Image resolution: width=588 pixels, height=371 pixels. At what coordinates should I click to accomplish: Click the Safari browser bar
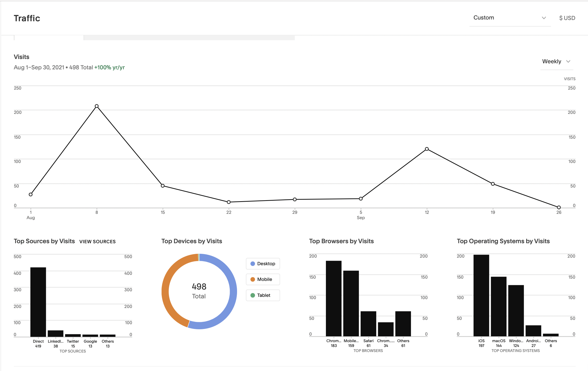click(368, 323)
